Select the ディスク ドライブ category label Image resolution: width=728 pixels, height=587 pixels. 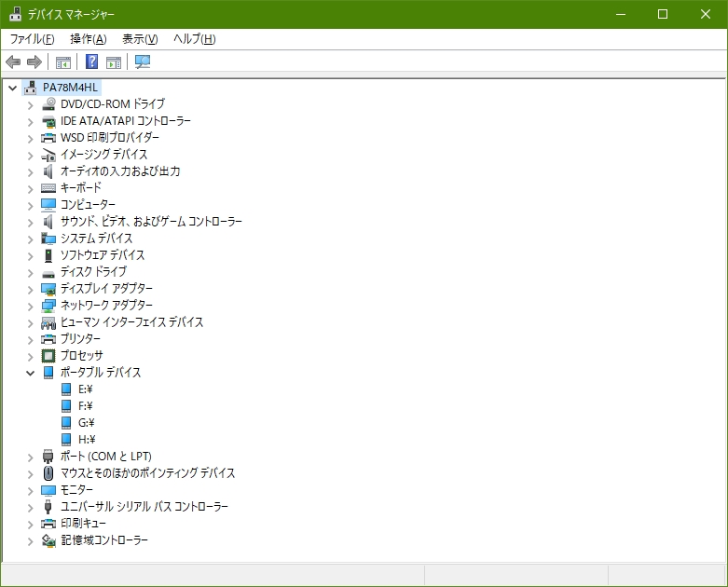point(93,271)
